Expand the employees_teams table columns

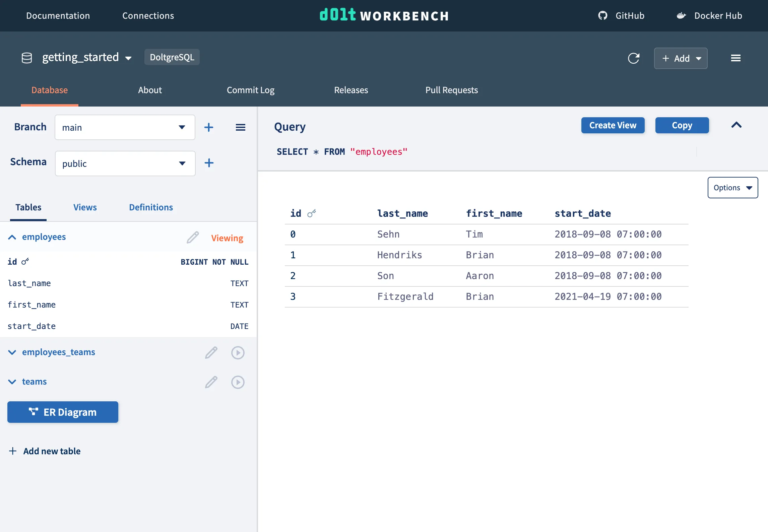point(12,352)
